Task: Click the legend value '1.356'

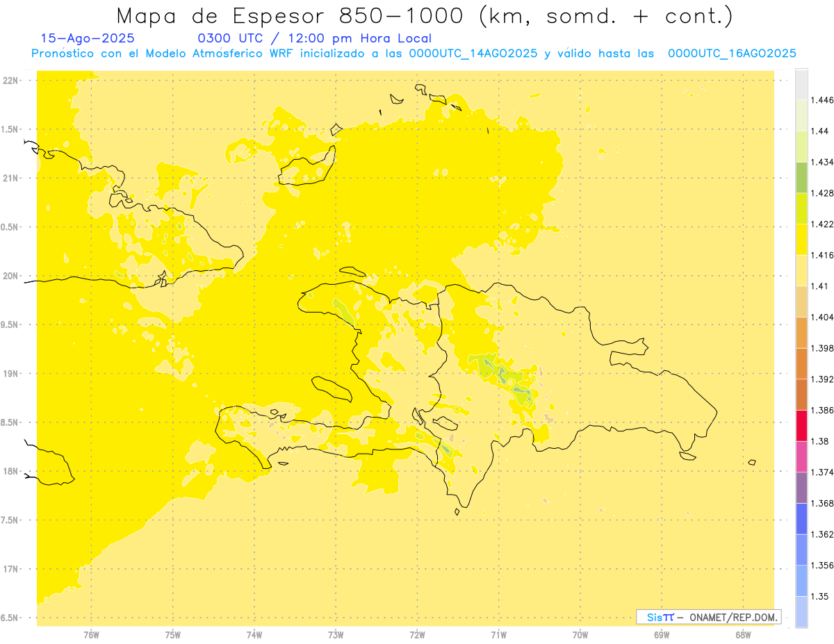Action: click(821, 565)
